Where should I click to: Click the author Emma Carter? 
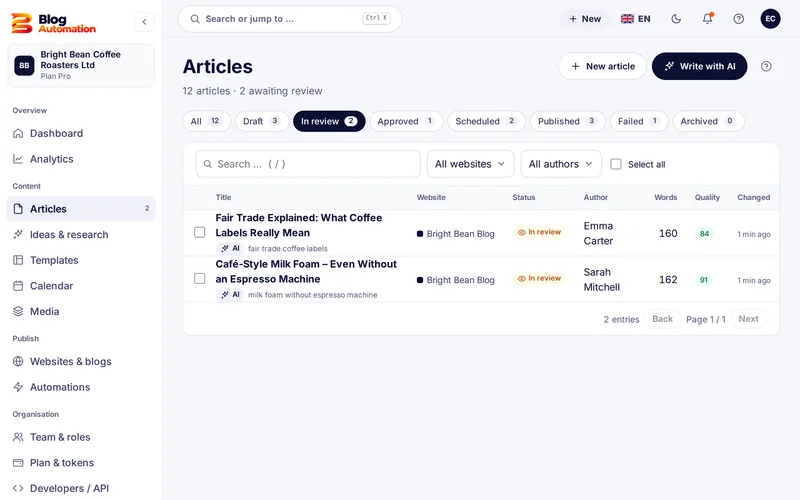(x=598, y=233)
